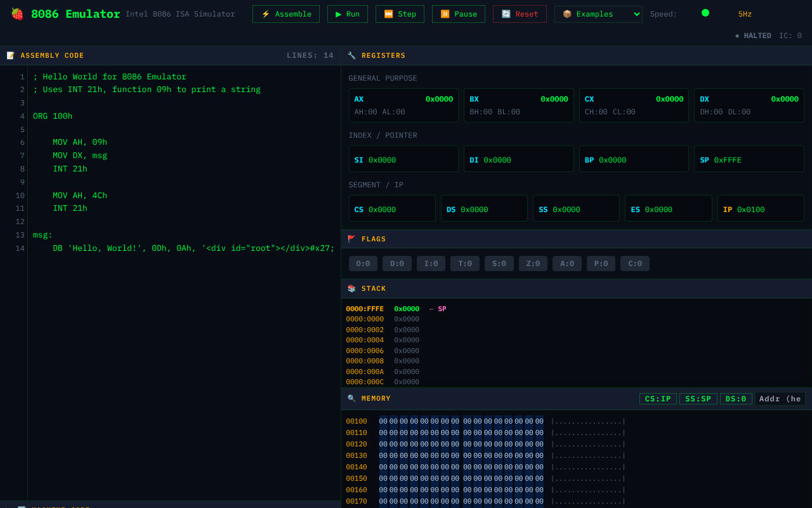Screen dimensions: 812x508
Task: Click the IC: 0 instruction counter
Action: pyautogui.click(x=790, y=36)
